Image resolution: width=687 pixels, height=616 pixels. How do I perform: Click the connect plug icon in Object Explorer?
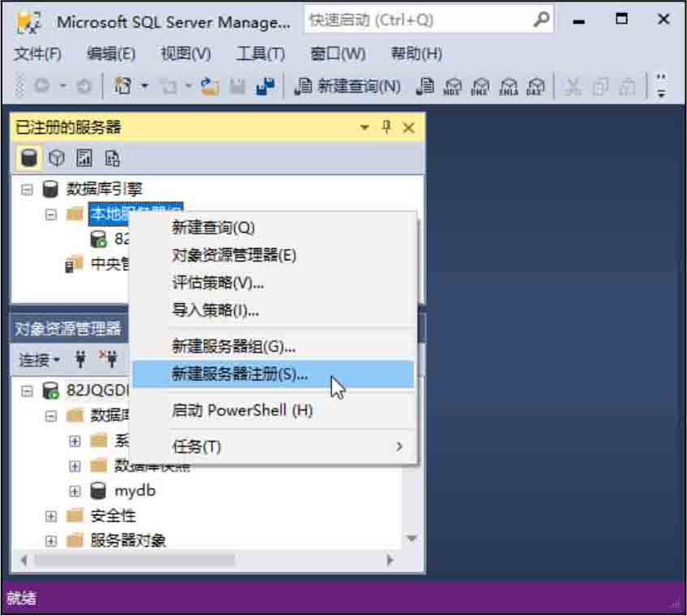click(x=81, y=359)
